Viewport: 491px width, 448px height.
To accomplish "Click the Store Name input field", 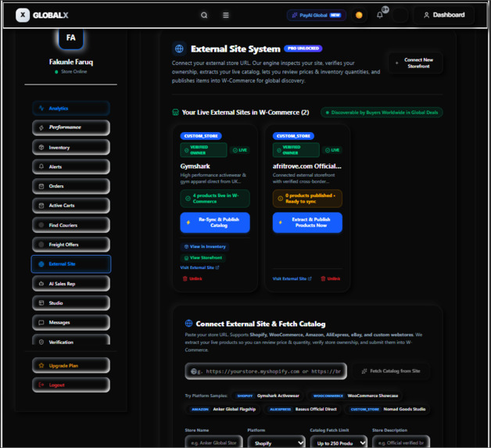I will point(213,443).
